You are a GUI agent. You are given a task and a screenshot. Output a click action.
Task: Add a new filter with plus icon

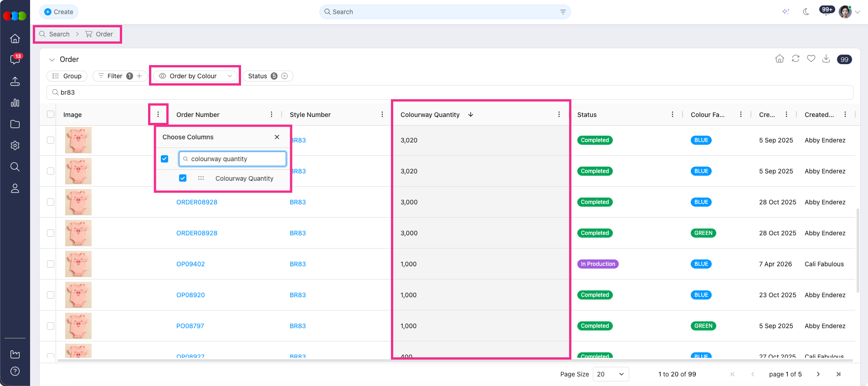point(139,76)
